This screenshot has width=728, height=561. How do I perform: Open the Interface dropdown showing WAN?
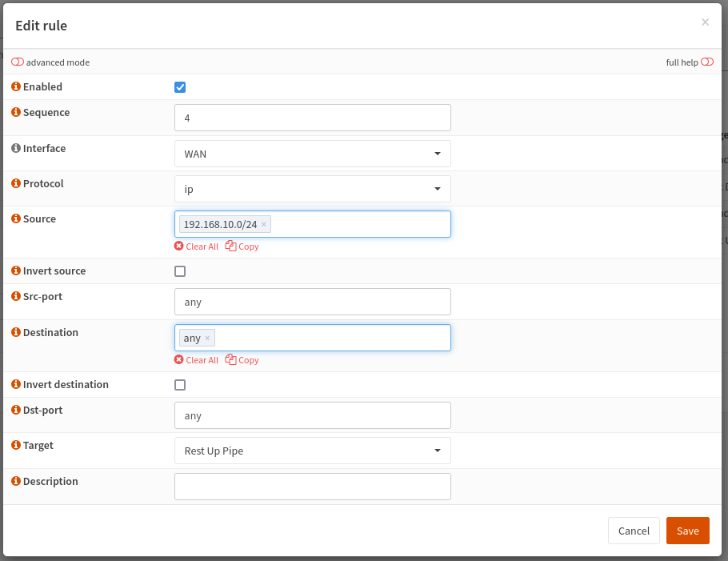tap(312, 153)
